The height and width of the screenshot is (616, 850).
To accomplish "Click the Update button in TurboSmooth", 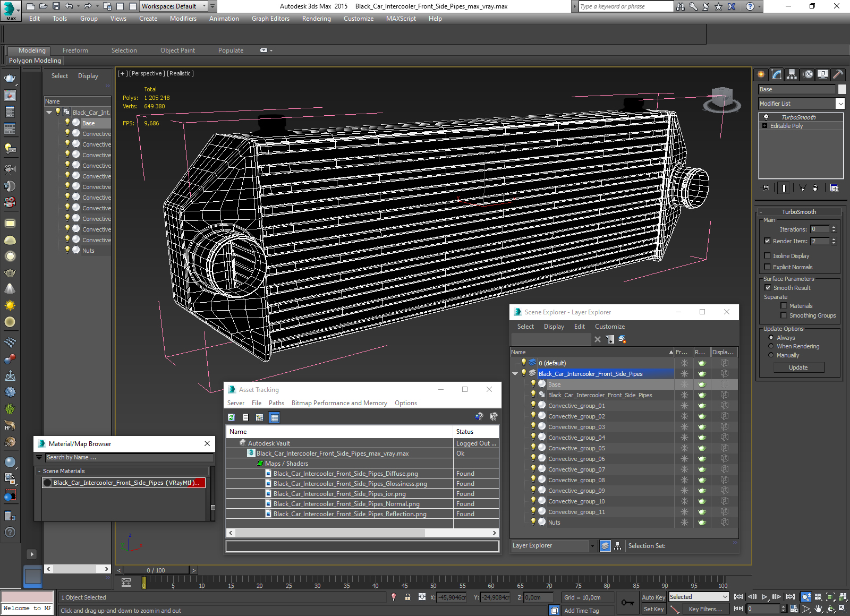I will [798, 367].
